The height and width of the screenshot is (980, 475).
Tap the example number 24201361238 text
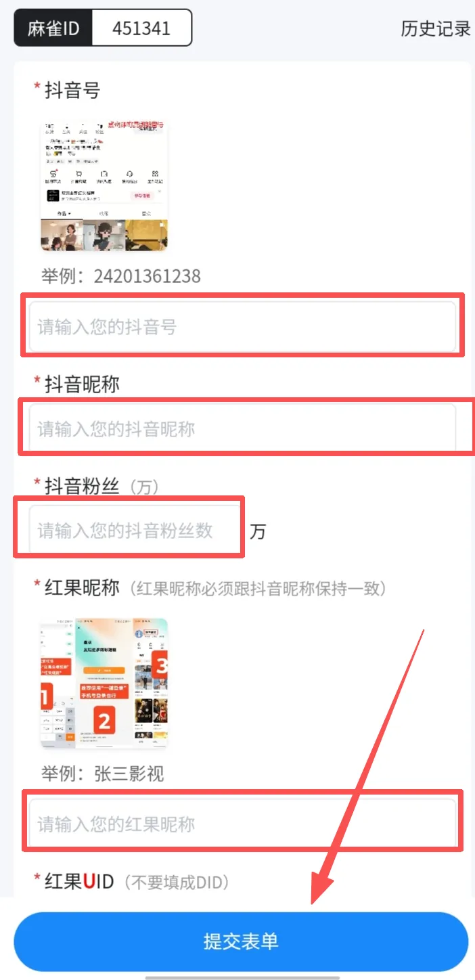click(147, 276)
